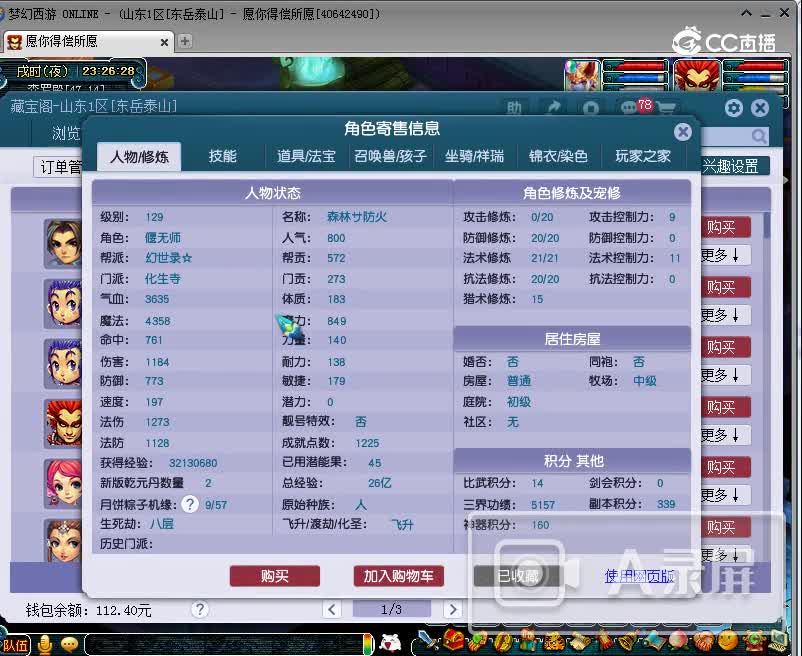Image resolution: width=802 pixels, height=656 pixels.
Task: Click the red 购买 button at dialog bottom
Action: point(275,576)
